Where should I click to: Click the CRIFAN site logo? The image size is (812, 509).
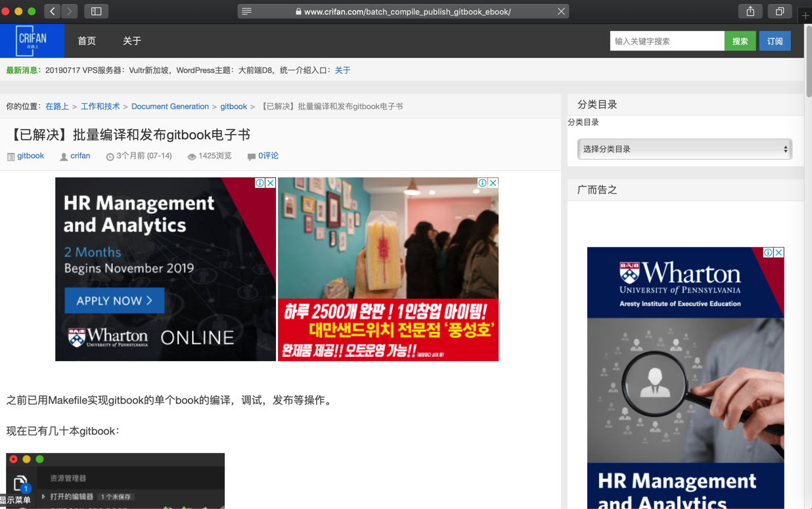click(x=32, y=41)
